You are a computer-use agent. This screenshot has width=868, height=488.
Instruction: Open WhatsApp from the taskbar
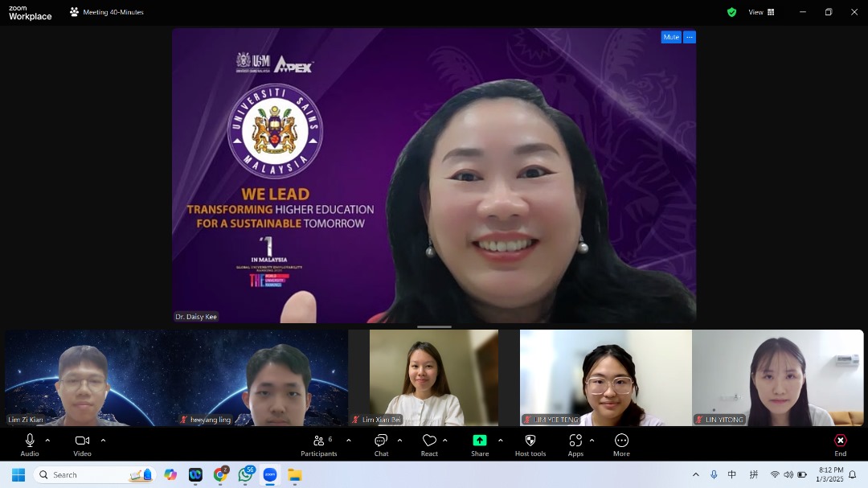(246, 474)
